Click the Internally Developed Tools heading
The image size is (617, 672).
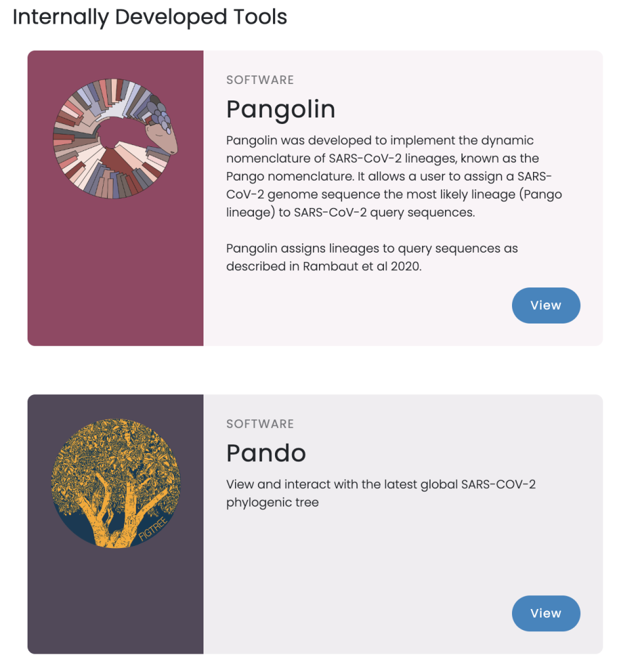pos(150,17)
